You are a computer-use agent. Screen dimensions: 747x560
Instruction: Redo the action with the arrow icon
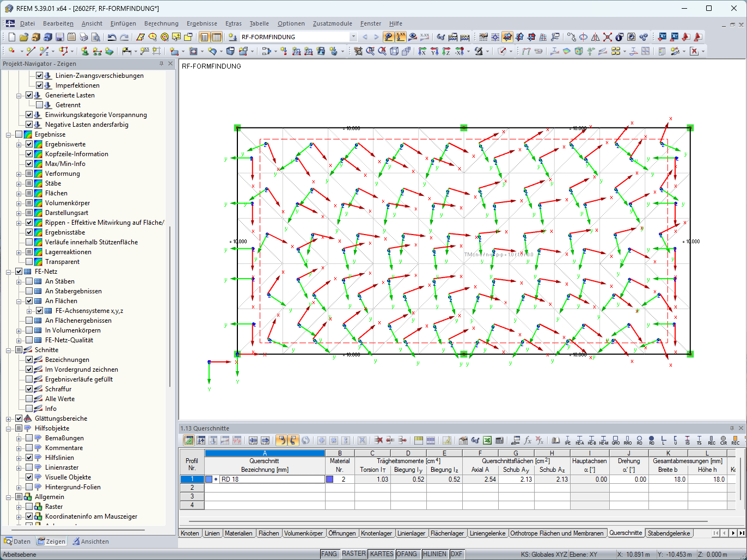click(x=124, y=37)
